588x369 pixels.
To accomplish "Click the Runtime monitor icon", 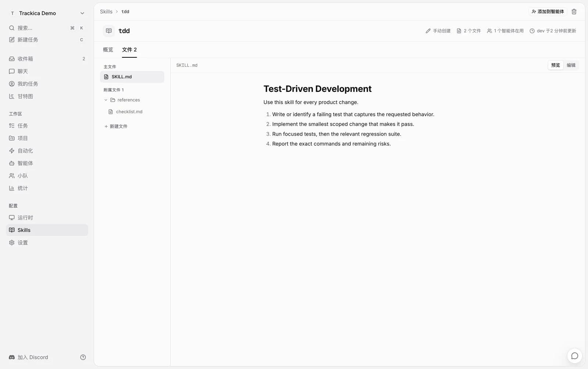I will point(12,218).
